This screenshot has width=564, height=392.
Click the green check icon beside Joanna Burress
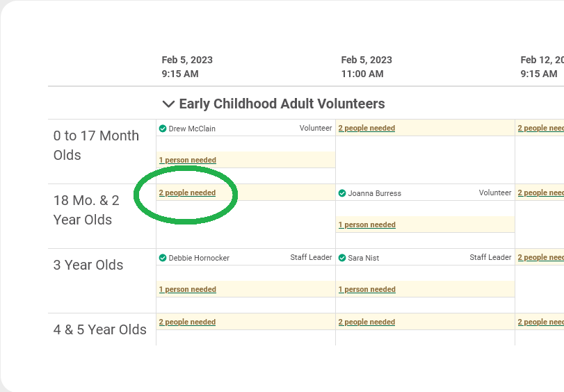(342, 193)
